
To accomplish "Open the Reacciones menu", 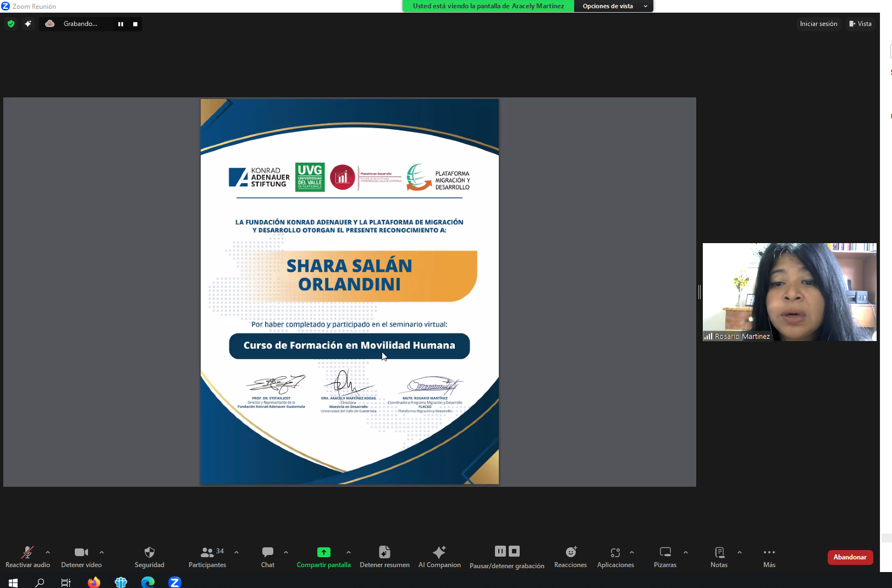I will point(570,556).
